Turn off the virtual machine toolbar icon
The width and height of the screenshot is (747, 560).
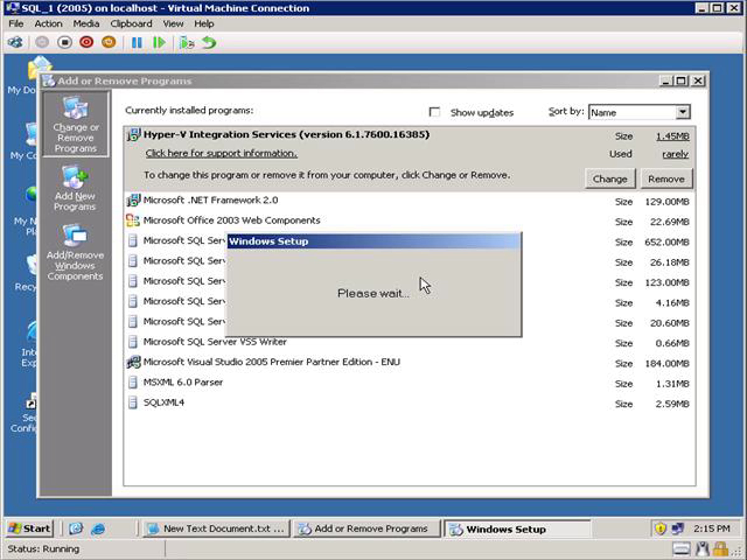pyautogui.click(x=64, y=43)
